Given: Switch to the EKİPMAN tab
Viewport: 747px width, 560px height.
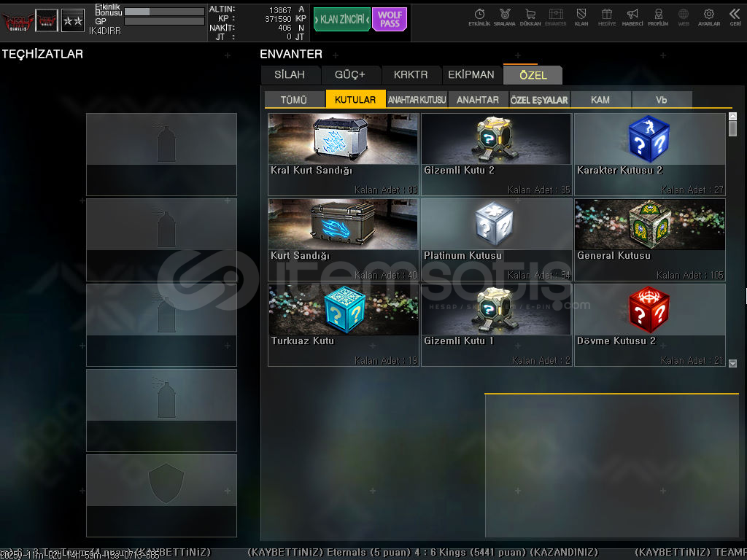Looking at the screenshot, I should point(471,75).
